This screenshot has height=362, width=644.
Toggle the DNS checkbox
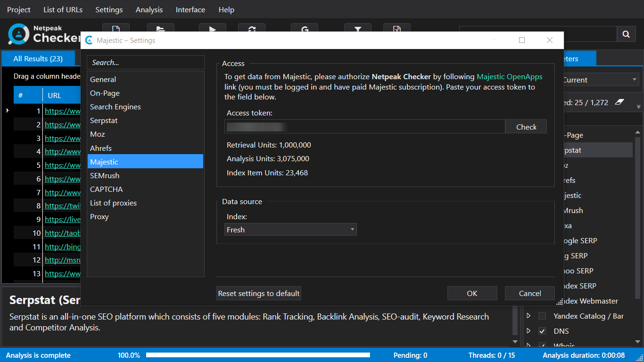(x=542, y=331)
